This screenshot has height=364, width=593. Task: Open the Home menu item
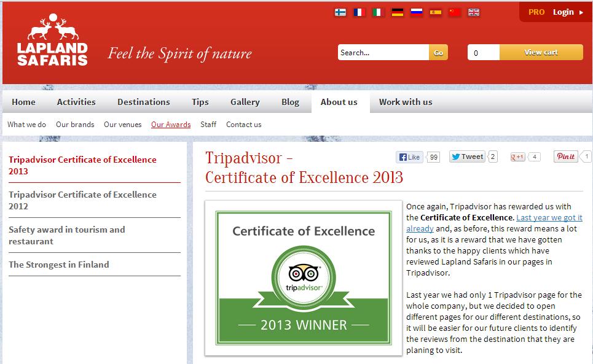[23, 102]
